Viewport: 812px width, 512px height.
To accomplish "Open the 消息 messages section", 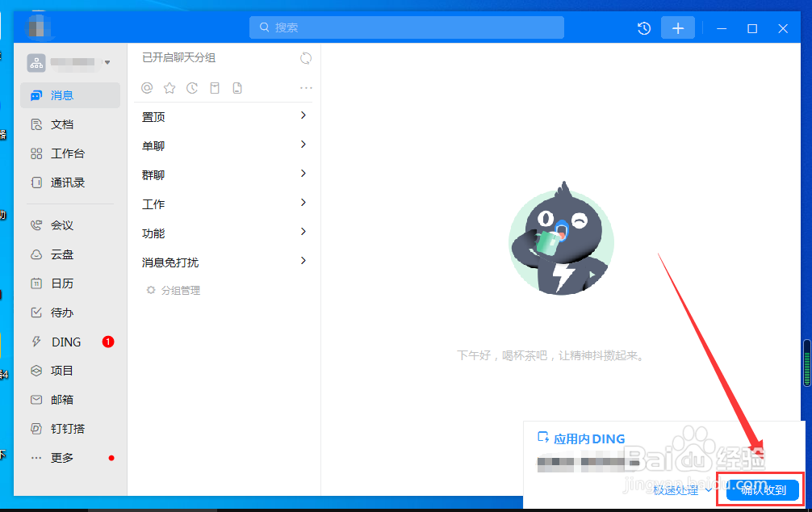I will tap(70, 95).
